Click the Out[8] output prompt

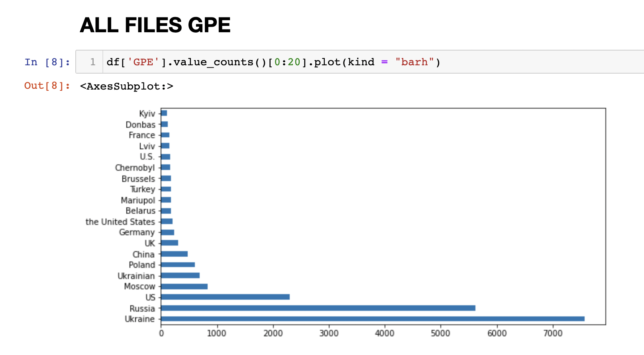47,86
